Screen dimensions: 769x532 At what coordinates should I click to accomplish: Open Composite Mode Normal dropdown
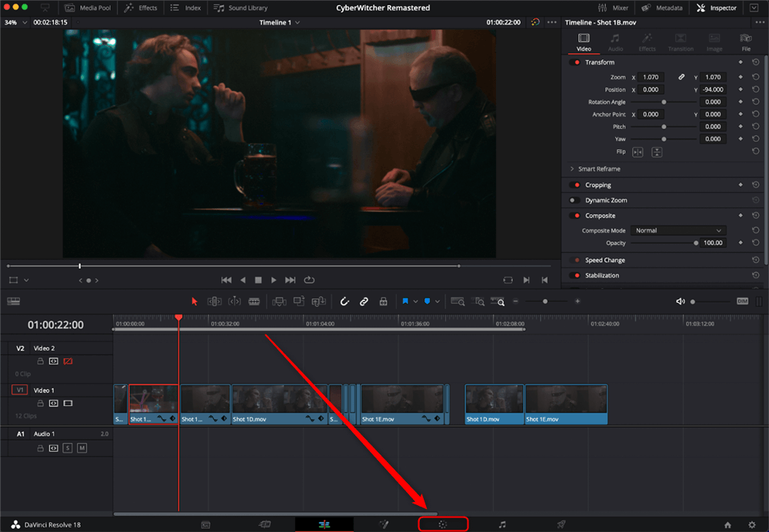tap(678, 231)
